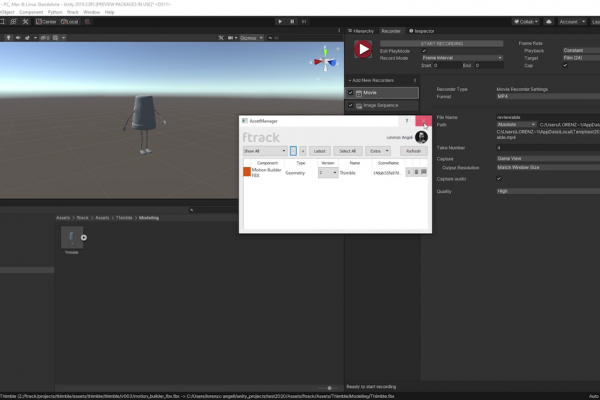Switch to the Inspector tab
This screenshot has height=400, width=600.
pyautogui.click(x=422, y=31)
